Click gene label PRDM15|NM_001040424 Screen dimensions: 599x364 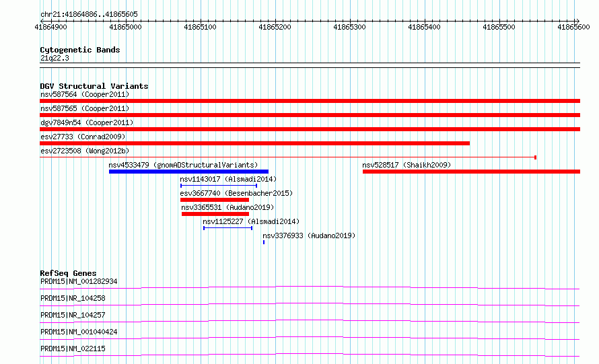79,332
